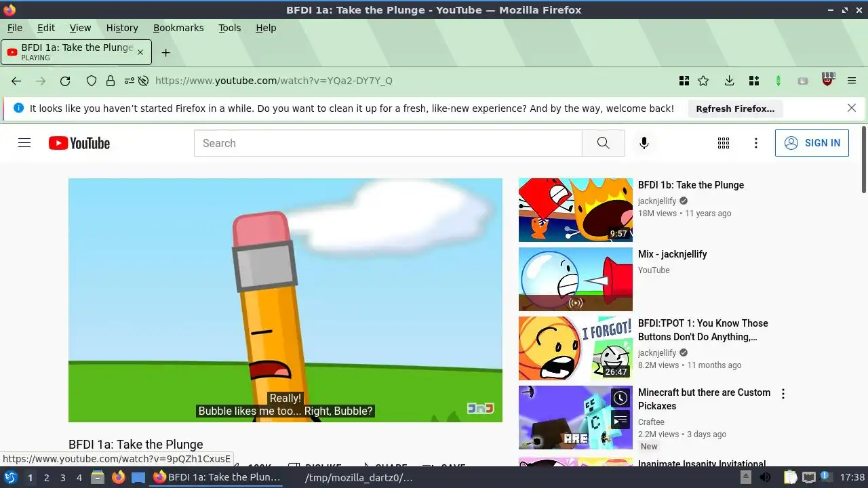Open the YouTube guide hamburger menu
The width and height of the screenshot is (868, 488).
[x=24, y=143]
